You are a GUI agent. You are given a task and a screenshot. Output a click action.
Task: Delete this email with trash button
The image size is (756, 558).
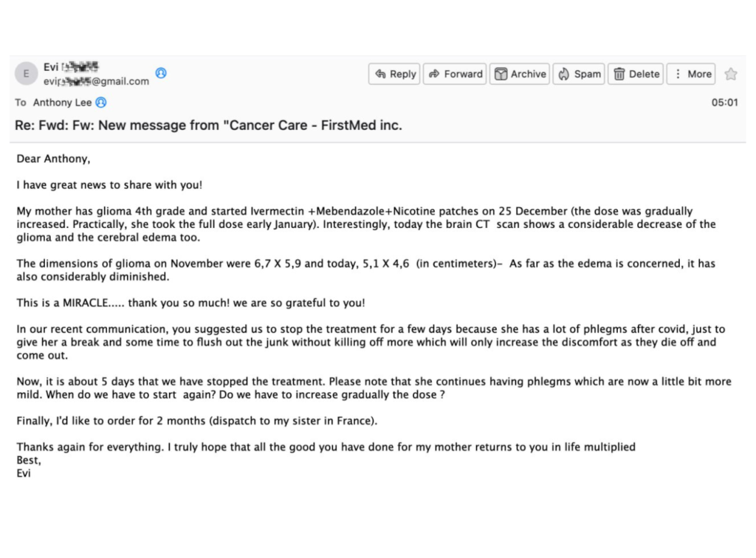click(x=636, y=74)
